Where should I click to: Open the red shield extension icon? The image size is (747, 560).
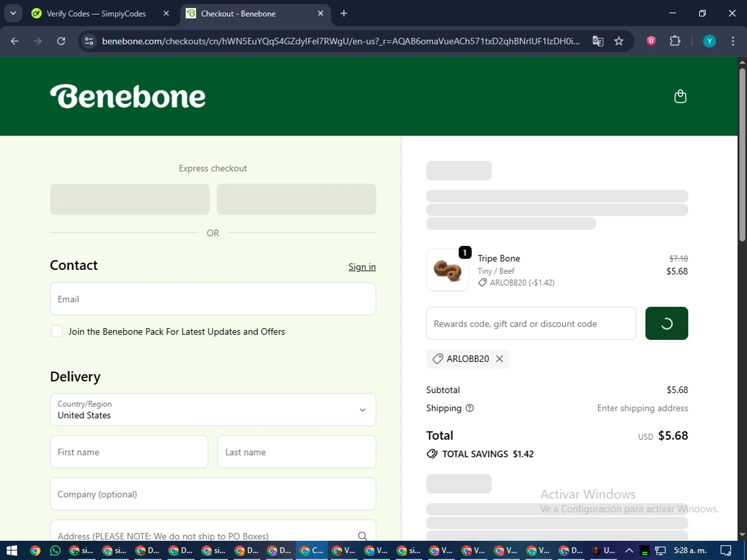651,41
